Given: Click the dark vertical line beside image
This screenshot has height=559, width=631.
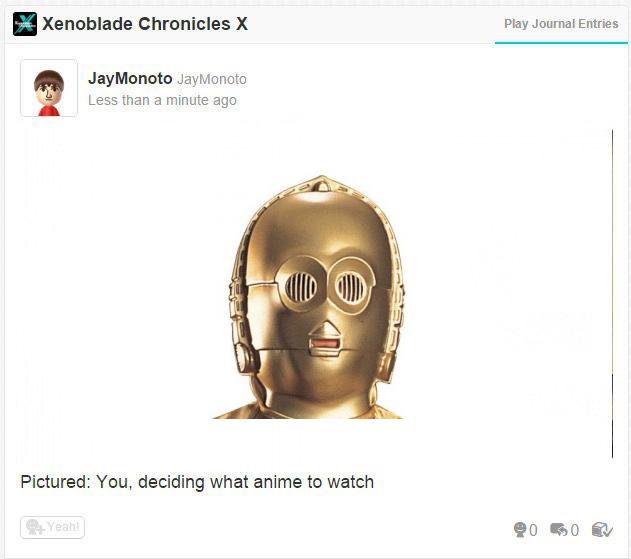Looking at the screenshot, I should (x=612, y=294).
